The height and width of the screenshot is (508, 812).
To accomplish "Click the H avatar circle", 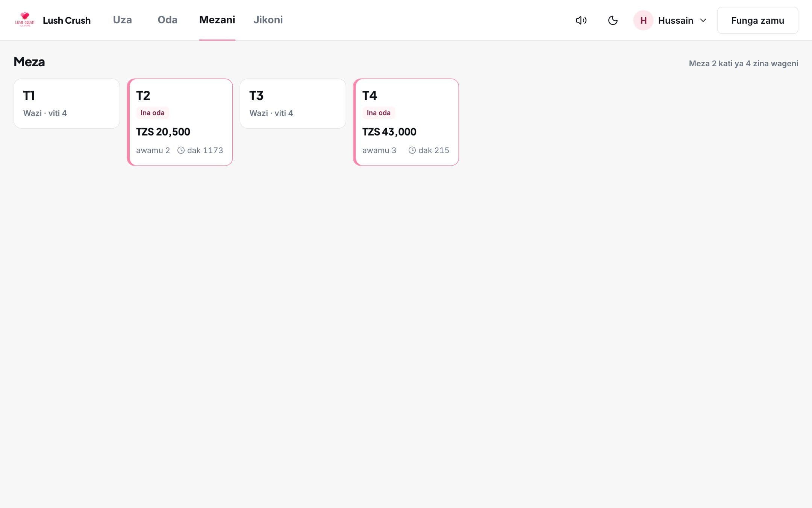I will click(x=643, y=20).
